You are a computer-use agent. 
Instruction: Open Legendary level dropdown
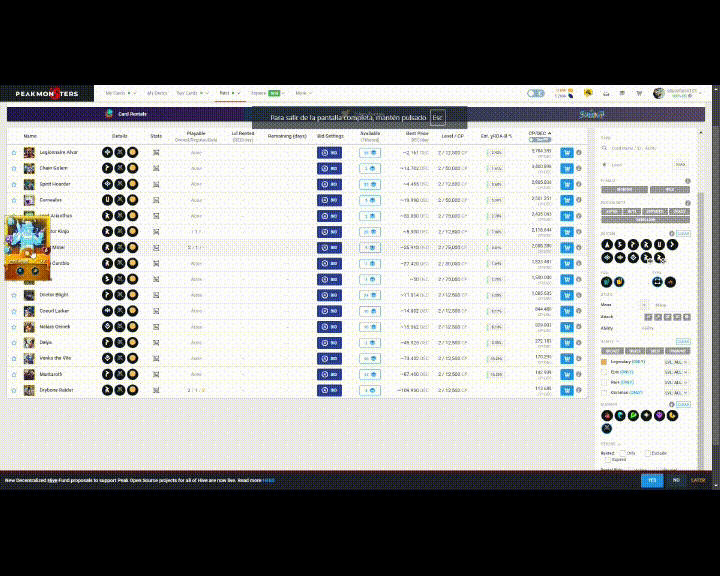(x=677, y=362)
